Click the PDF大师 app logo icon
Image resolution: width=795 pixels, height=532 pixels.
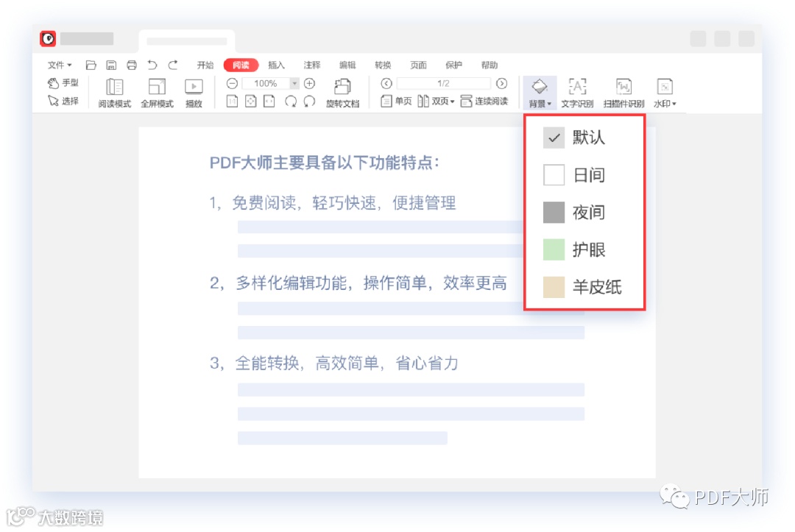tap(48, 38)
